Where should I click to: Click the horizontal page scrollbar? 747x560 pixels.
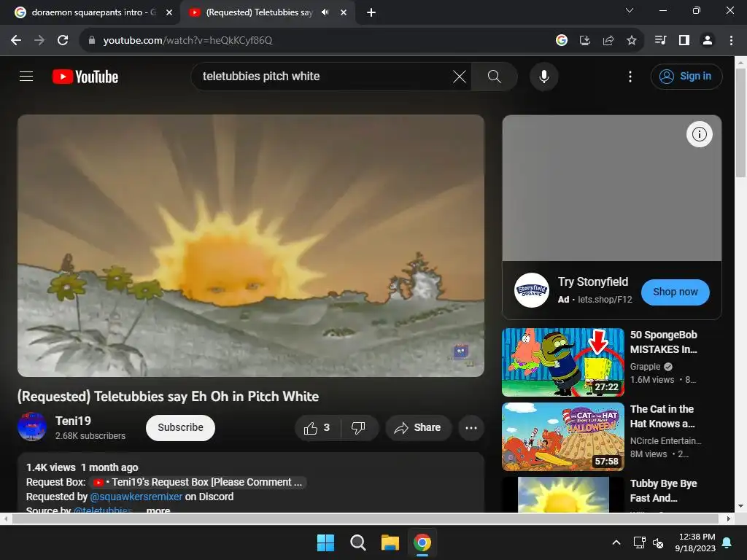(x=365, y=518)
